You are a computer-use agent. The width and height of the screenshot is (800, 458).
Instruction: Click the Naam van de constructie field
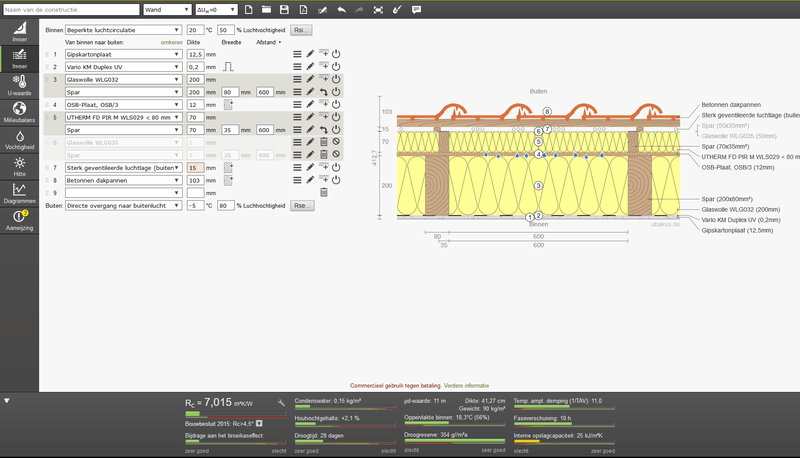[69, 9]
